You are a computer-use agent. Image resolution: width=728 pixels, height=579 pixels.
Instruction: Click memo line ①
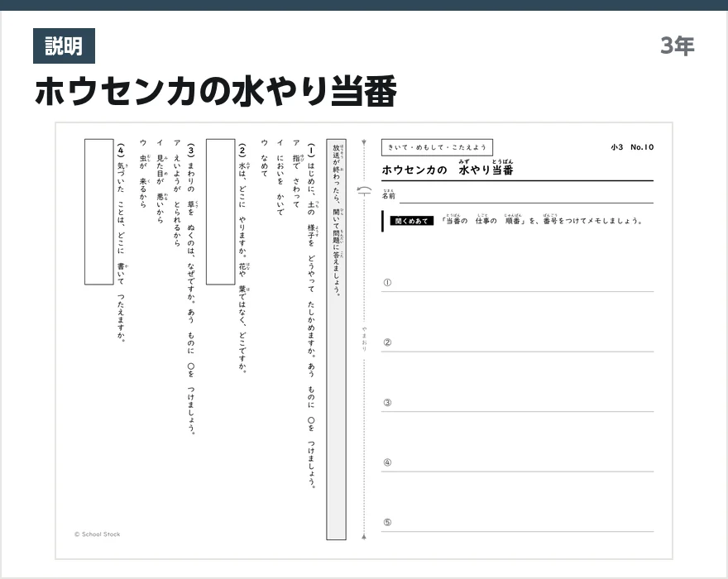(x=517, y=283)
